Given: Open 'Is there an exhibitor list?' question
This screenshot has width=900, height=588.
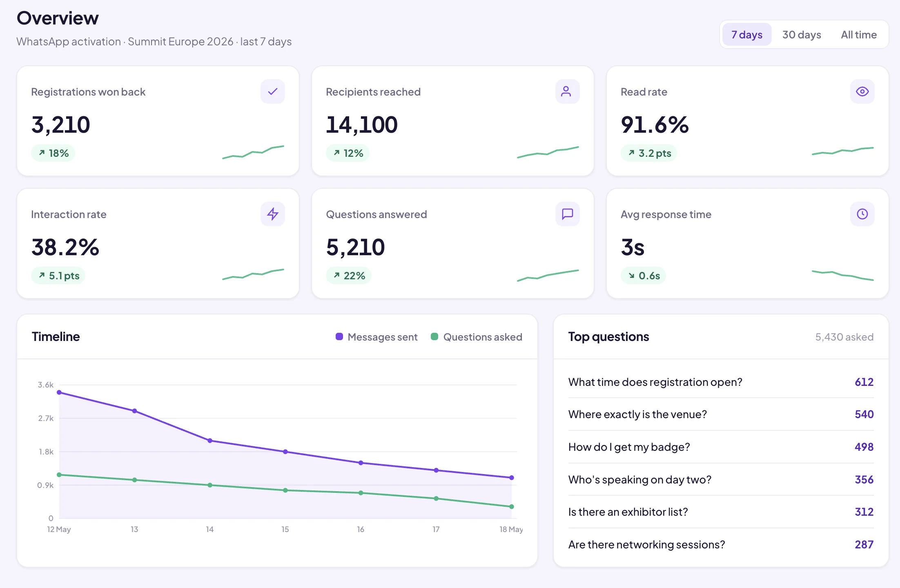Looking at the screenshot, I should tap(721, 512).
